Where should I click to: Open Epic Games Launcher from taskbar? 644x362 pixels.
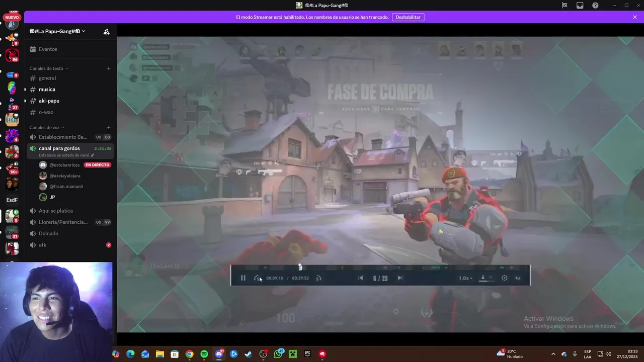307,354
